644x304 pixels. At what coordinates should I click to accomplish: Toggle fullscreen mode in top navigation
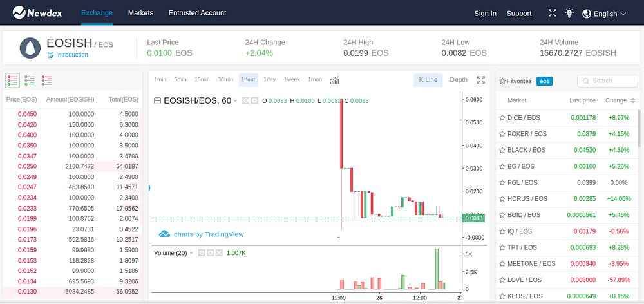[553, 13]
